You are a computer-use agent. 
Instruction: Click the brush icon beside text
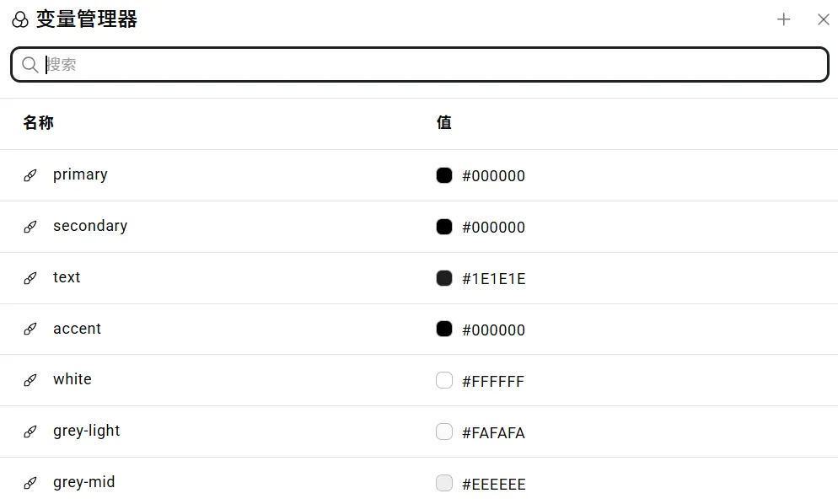(x=30, y=278)
